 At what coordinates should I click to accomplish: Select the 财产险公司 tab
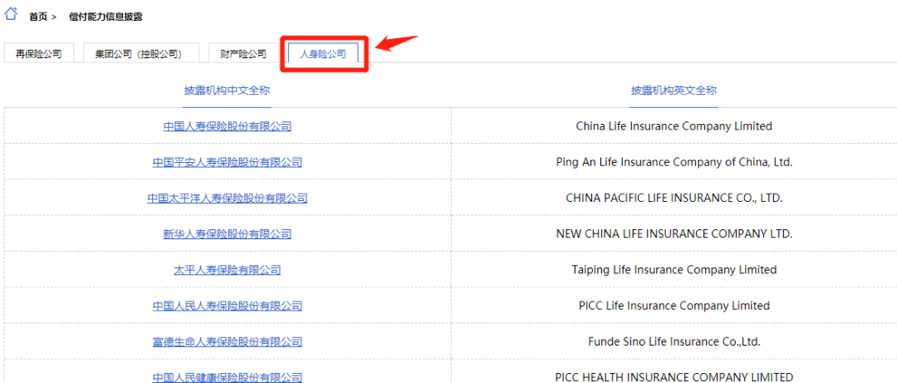pos(243,54)
